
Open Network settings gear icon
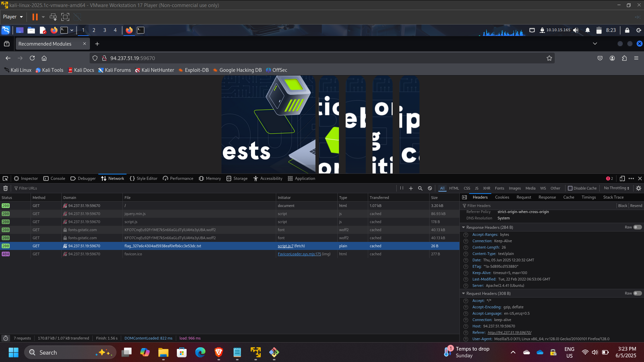(639, 188)
